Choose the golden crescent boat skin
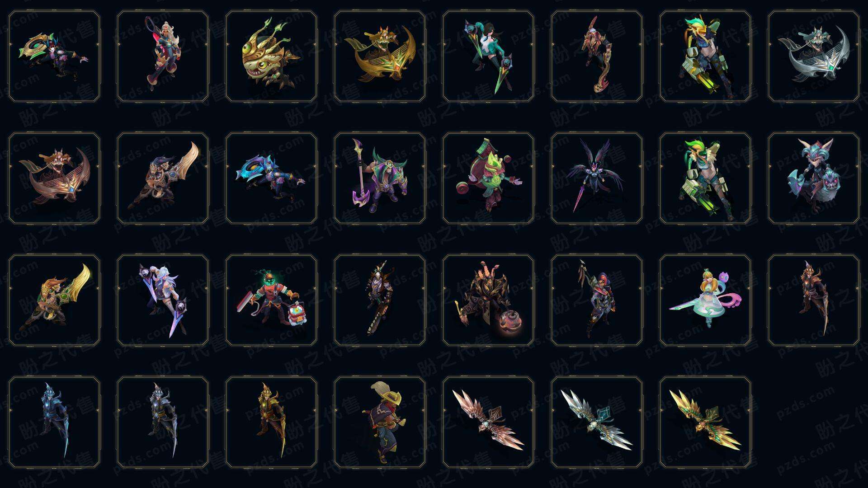Screen dimensions: 868x488 (380, 56)
